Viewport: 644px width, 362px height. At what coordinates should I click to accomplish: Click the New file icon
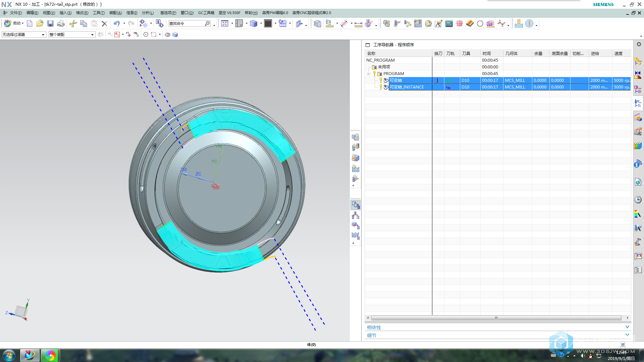click(x=30, y=23)
